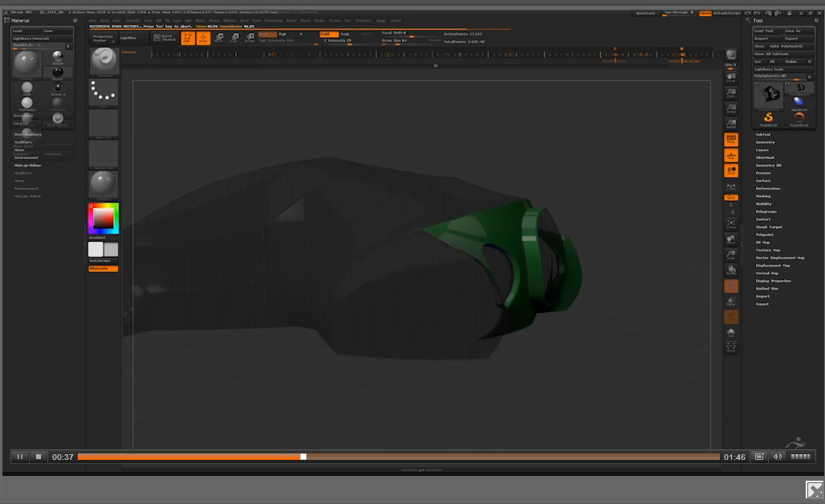Click the BPR render sphere icon

731,56
